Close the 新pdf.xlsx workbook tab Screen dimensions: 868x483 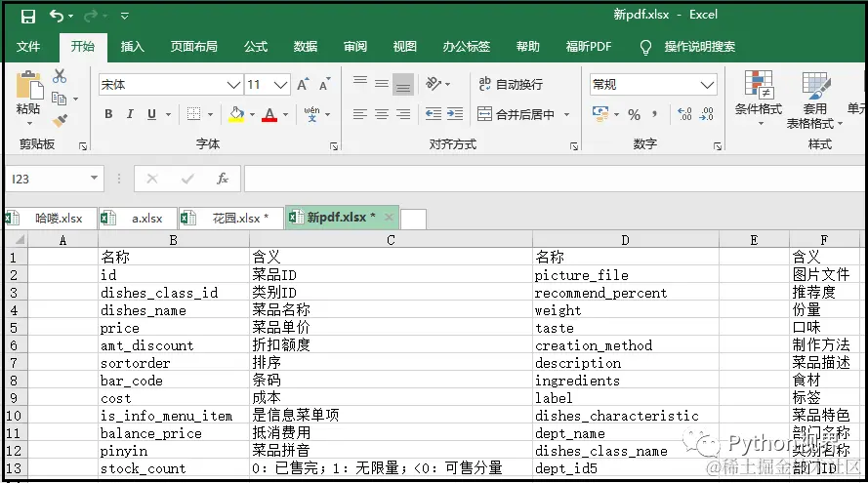(389, 218)
